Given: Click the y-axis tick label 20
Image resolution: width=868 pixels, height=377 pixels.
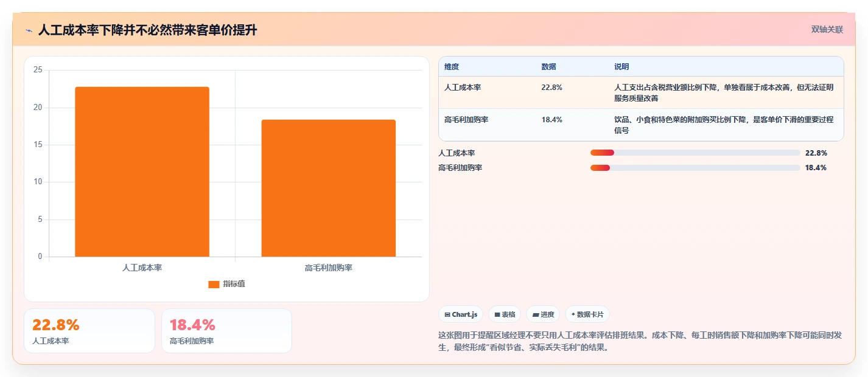Looking at the screenshot, I should click(x=38, y=108).
